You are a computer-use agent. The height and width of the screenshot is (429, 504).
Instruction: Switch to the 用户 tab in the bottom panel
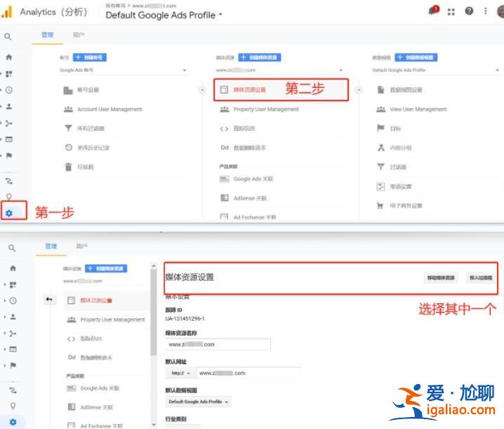tap(82, 246)
